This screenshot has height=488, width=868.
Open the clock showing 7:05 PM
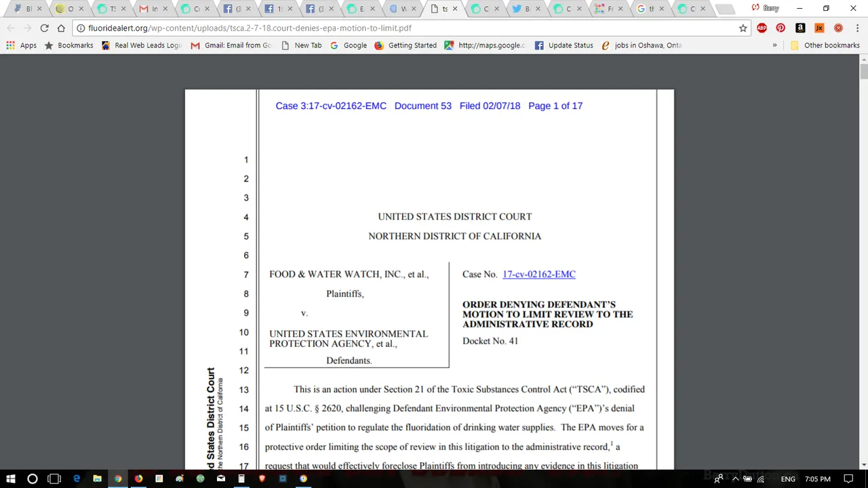[817, 479]
